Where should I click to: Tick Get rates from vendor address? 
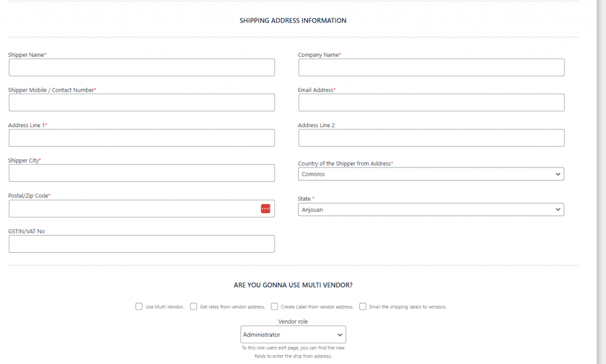tap(194, 307)
